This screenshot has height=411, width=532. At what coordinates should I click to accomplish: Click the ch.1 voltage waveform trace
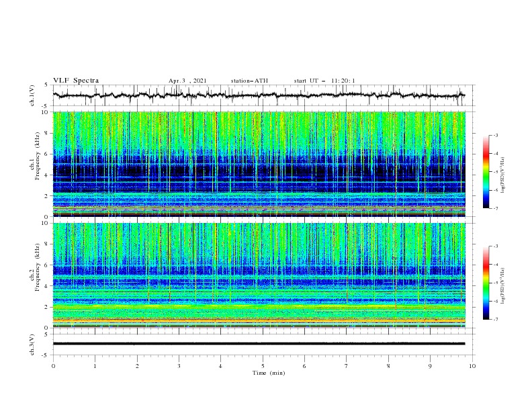tap(259, 95)
